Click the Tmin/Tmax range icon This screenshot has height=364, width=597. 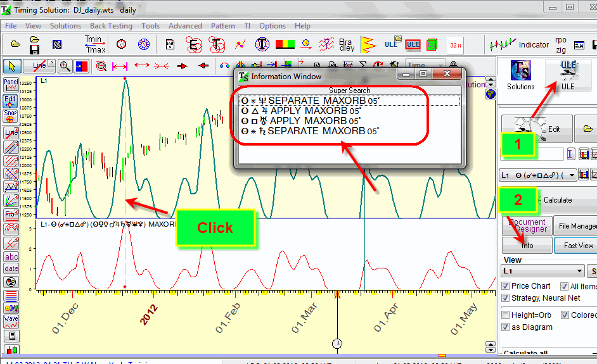[96, 44]
